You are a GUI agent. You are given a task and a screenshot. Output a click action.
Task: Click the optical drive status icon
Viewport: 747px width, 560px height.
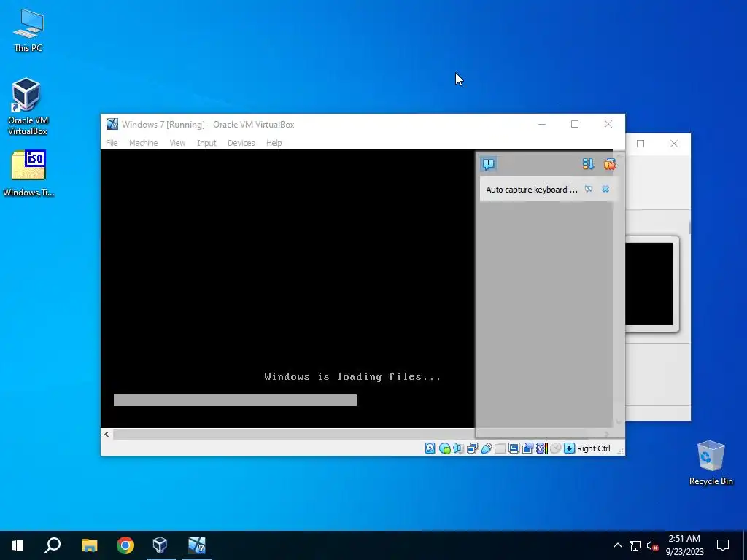[x=444, y=448]
